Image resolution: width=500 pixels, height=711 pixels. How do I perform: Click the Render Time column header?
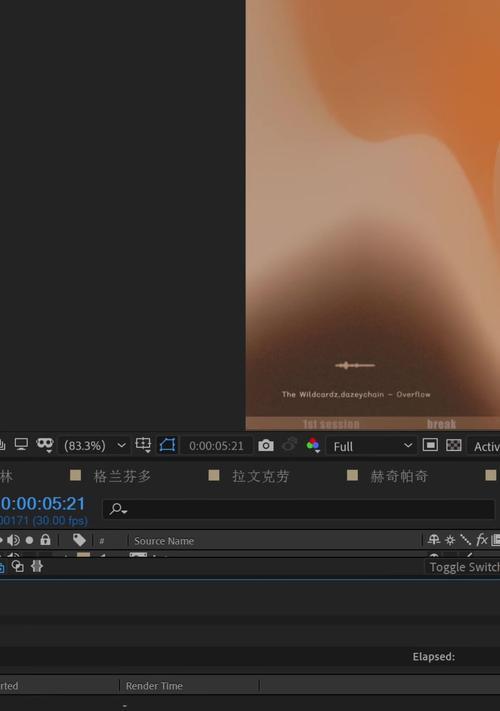tap(154, 686)
